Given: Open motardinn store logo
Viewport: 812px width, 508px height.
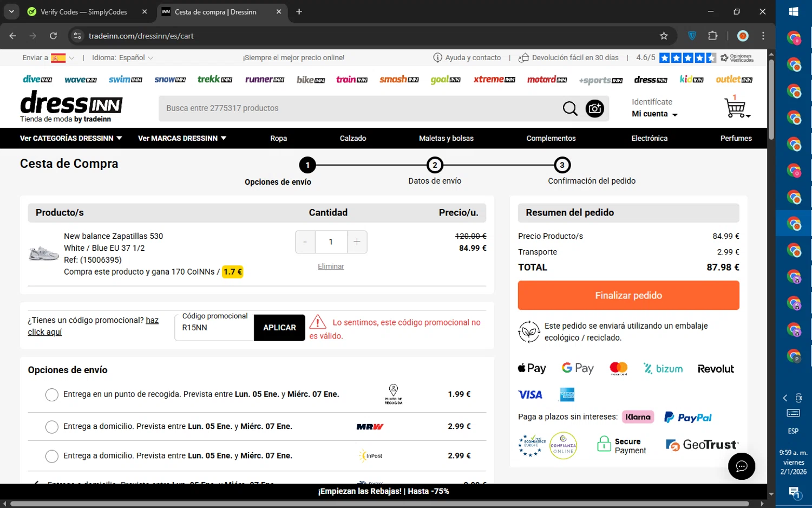Looking at the screenshot, I should tap(547, 80).
